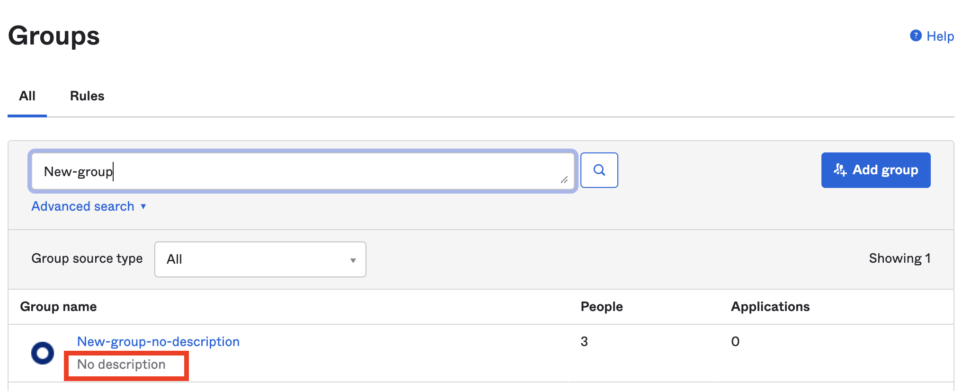Image resolution: width=980 pixels, height=391 pixels.
Task: Click the add-group people icon inside the button
Action: tap(840, 170)
